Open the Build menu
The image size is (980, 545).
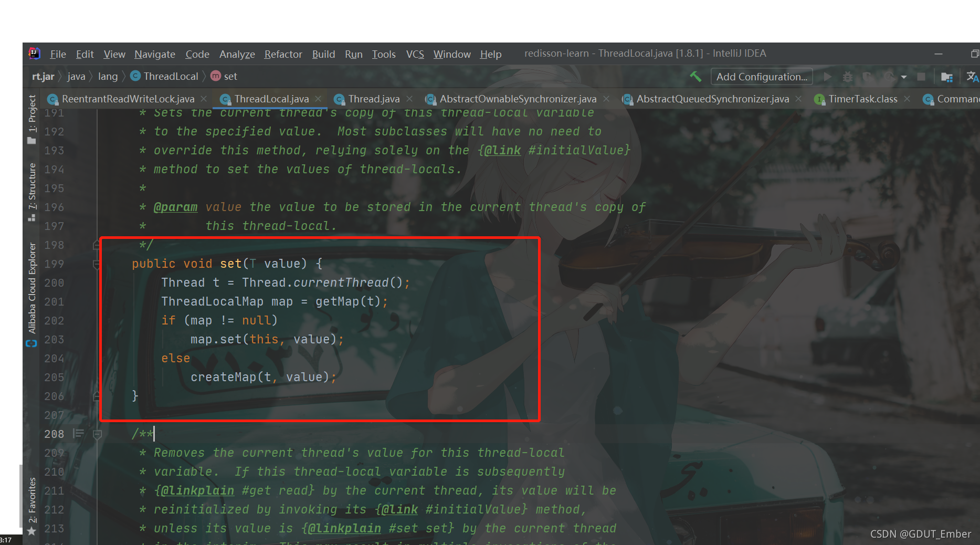pyautogui.click(x=323, y=54)
